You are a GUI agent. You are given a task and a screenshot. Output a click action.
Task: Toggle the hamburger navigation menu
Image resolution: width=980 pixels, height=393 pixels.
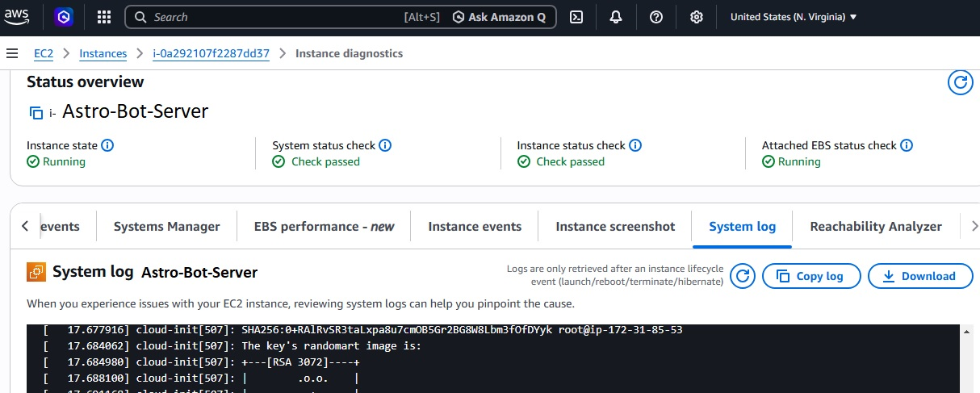[x=11, y=53]
